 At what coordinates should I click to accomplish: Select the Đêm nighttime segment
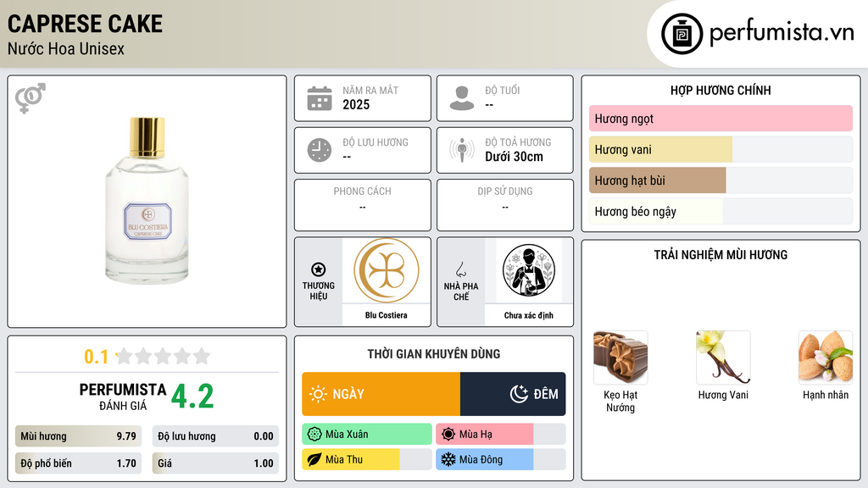coord(513,394)
